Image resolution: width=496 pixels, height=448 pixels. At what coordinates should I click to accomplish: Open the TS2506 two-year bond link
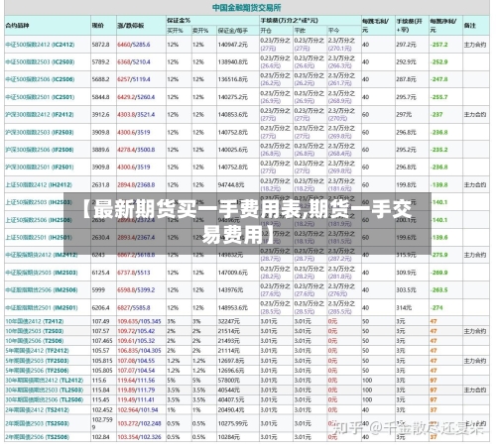tap(38, 437)
